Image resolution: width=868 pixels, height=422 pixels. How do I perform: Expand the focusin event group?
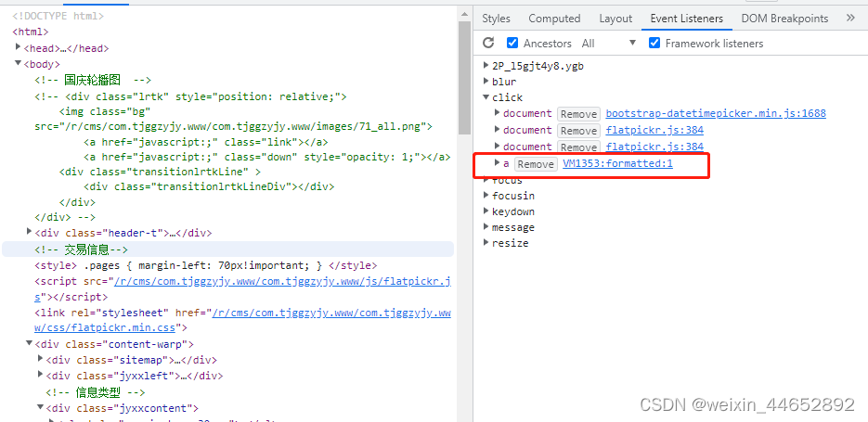[486, 196]
